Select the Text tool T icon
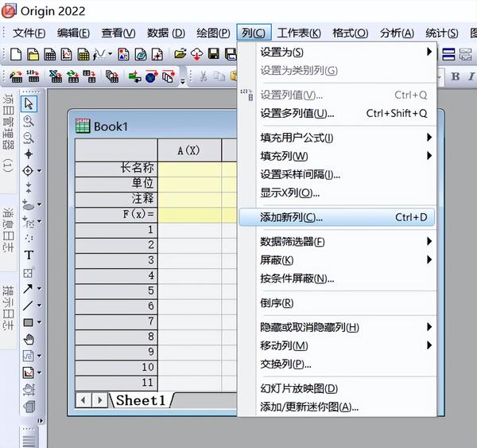 pyautogui.click(x=29, y=255)
